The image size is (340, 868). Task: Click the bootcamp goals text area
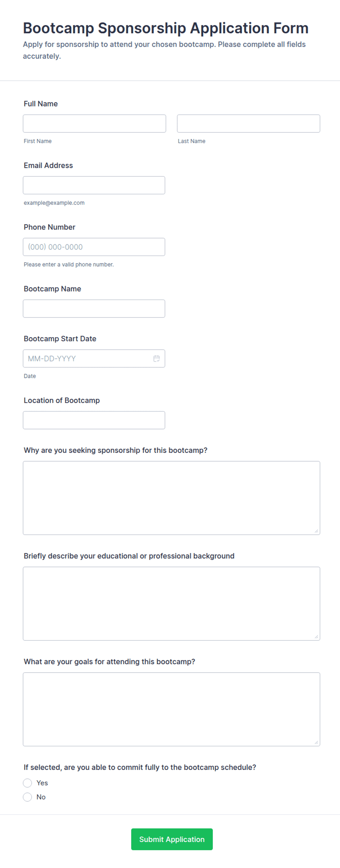[171, 709]
